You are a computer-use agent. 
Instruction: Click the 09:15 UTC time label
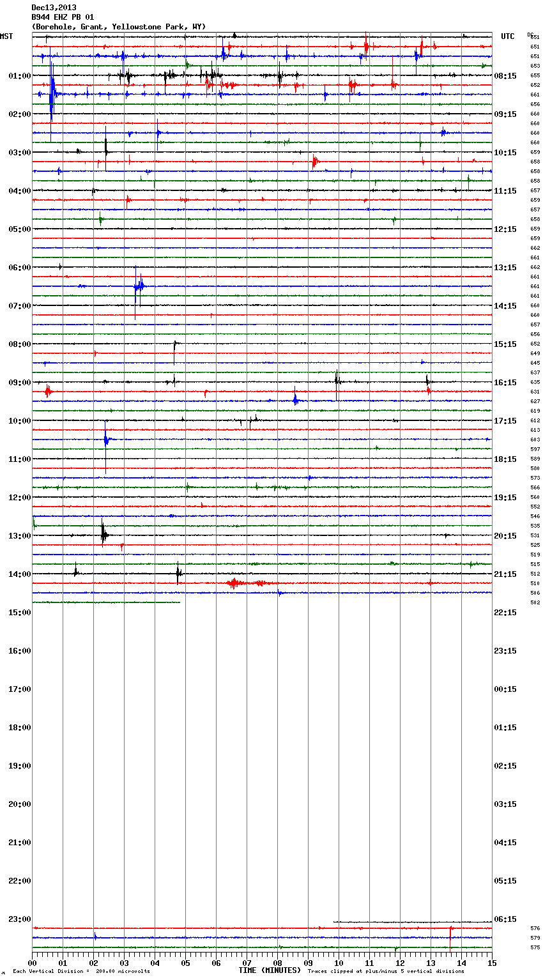coord(505,114)
